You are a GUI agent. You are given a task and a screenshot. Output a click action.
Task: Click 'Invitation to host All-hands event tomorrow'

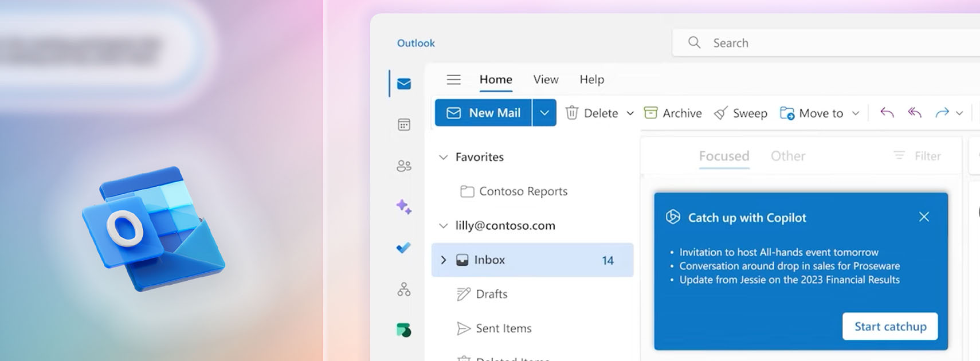[x=779, y=252]
